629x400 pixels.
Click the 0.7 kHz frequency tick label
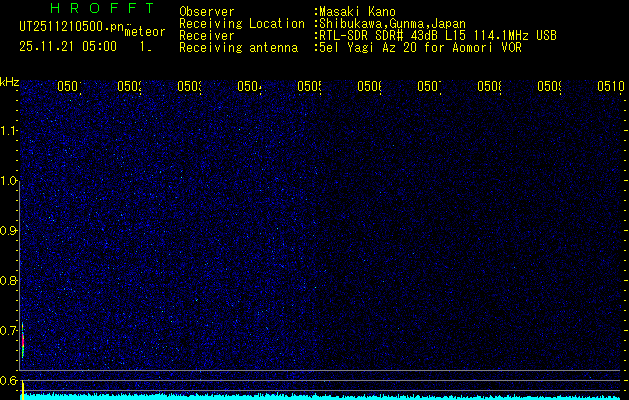click(8, 331)
